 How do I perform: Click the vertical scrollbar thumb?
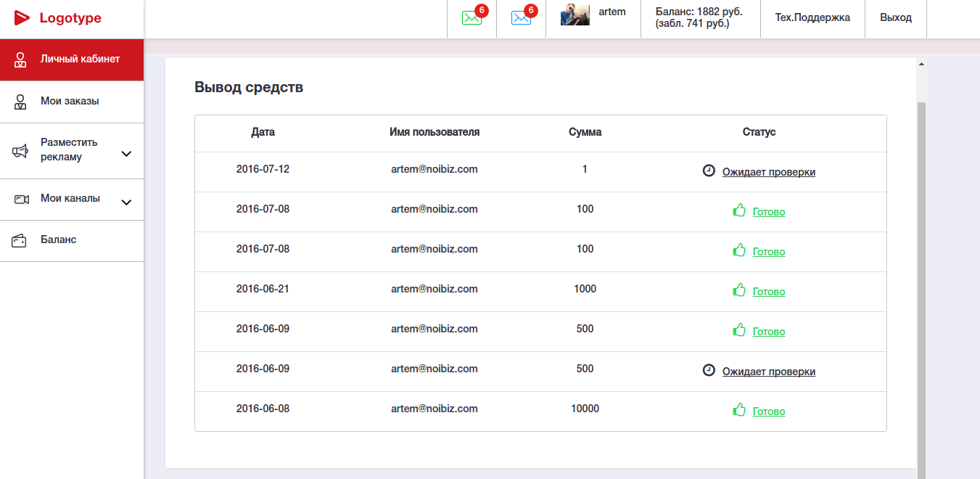point(921,290)
